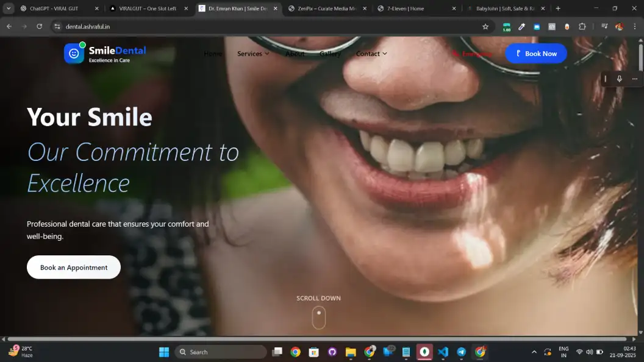Open the About nav link
This screenshot has height=362, width=644.
tap(295, 54)
